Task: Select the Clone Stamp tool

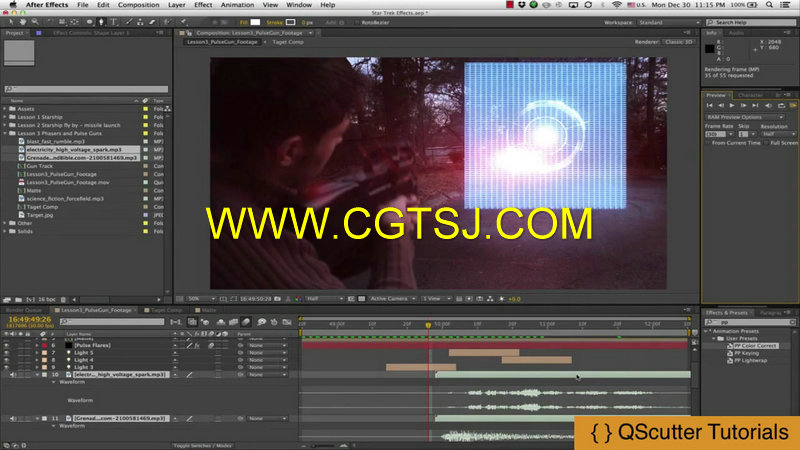Action: [140, 22]
